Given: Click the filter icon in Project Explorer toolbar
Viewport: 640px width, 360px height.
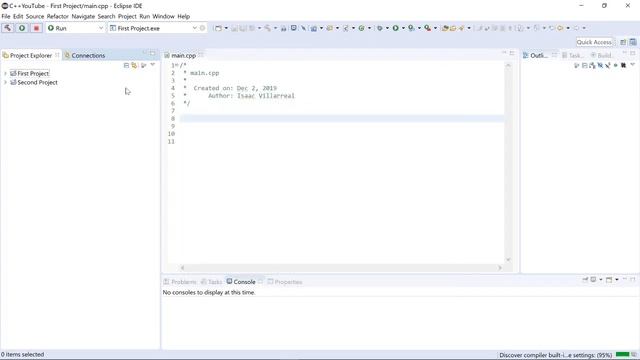Looking at the screenshot, I should click(144, 65).
